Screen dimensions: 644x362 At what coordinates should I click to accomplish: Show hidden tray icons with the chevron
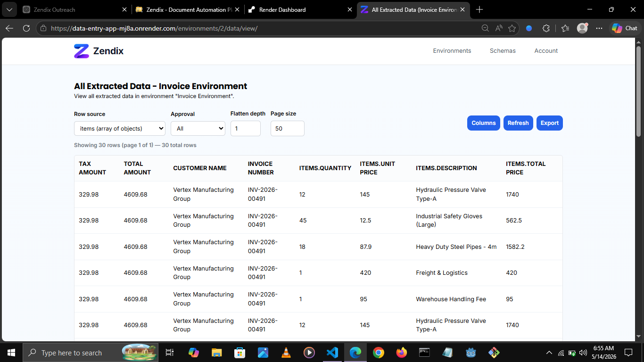(549, 353)
